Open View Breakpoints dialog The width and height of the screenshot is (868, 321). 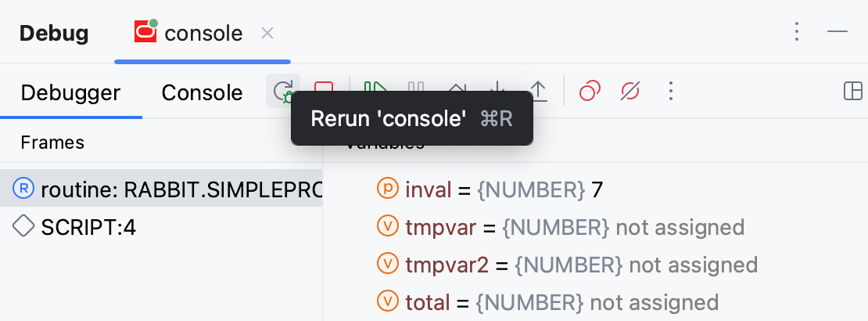(x=590, y=92)
